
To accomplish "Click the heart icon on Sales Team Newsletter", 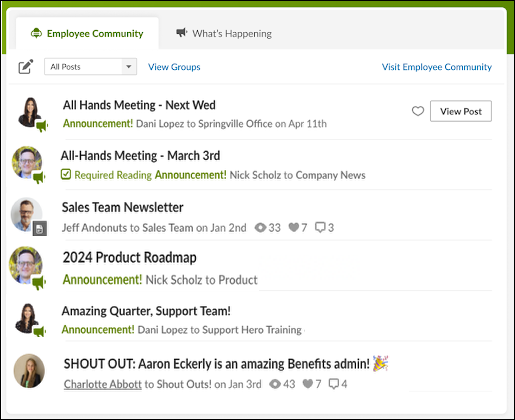I will point(294,227).
